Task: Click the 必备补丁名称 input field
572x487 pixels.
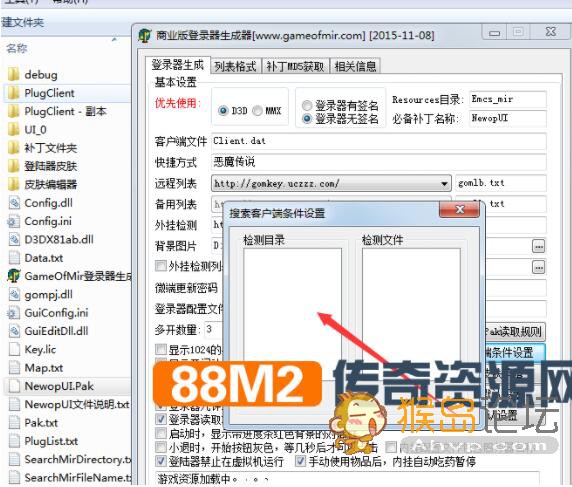Action: (x=508, y=119)
